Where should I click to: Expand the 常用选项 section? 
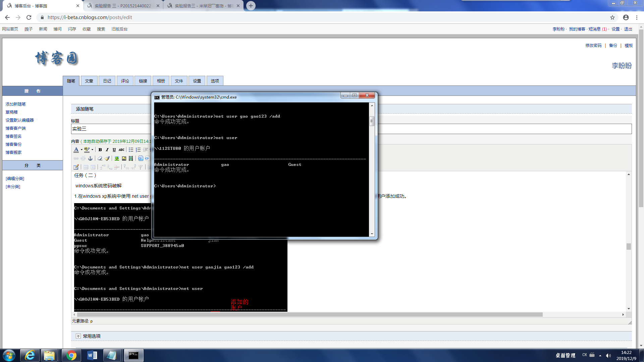(78, 336)
